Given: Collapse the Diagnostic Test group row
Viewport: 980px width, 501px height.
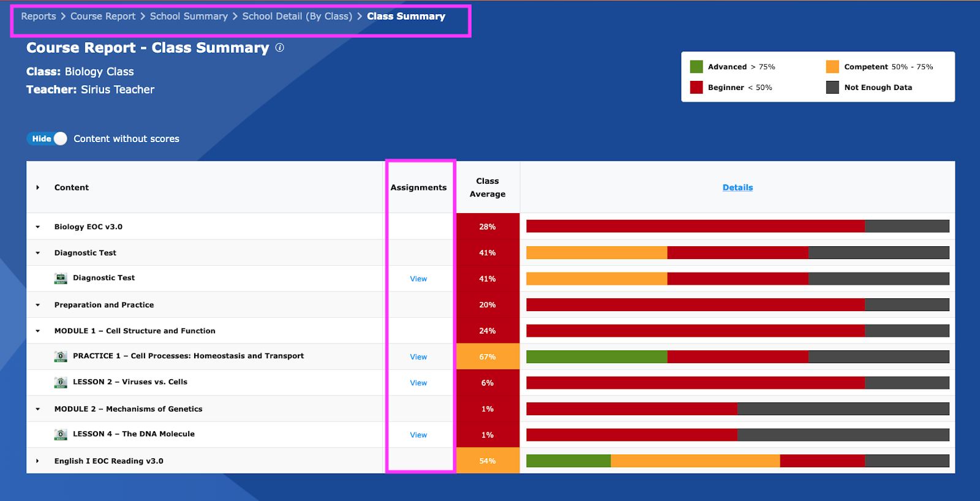Looking at the screenshot, I should [x=37, y=253].
